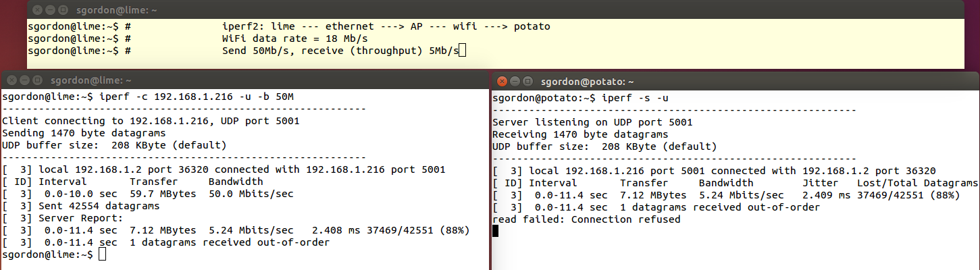The width and height of the screenshot is (980, 270).
Task: Click the empty prompt in client terminal
Action: pyautogui.click(x=102, y=254)
